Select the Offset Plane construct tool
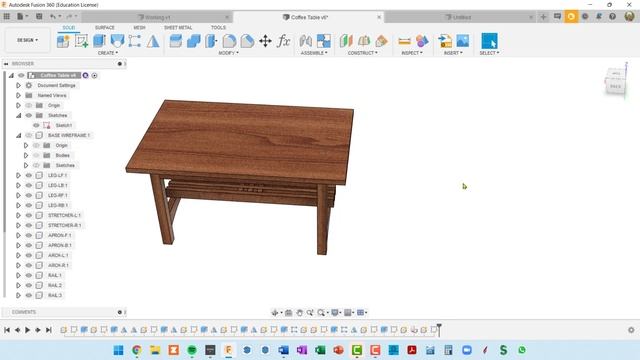The width and height of the screenshot is (640, 360). (346, 41)
